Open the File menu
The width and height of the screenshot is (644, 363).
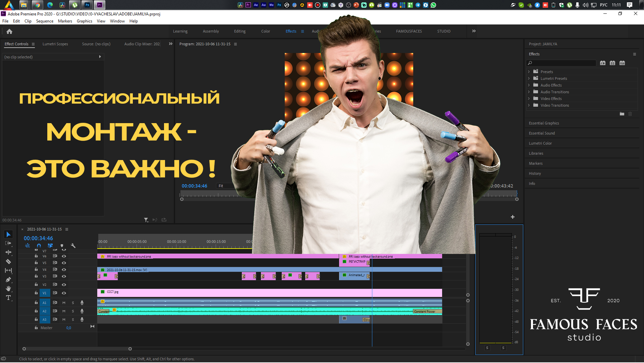point(5,21)
